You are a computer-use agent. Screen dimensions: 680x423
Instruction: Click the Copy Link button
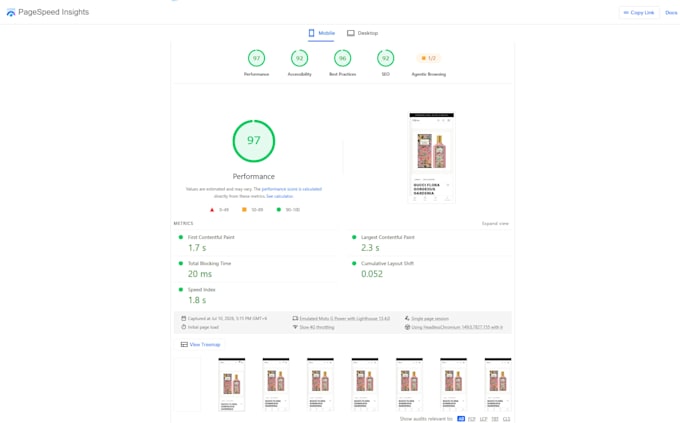639,13
